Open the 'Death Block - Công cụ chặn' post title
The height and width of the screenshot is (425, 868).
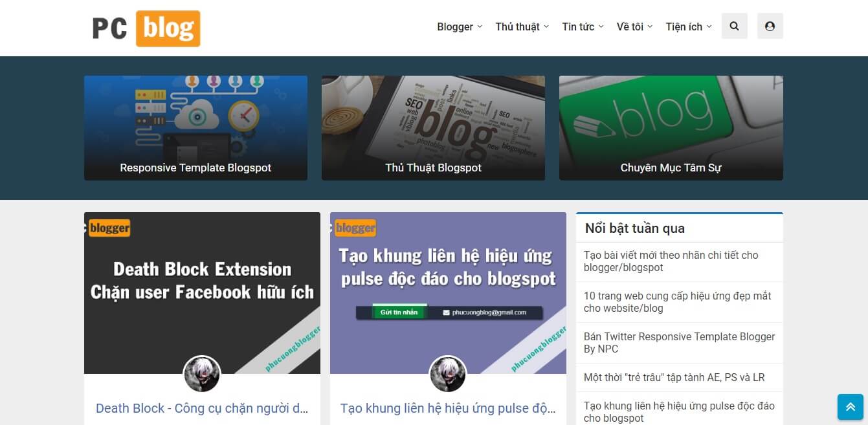tap(202, 408)
